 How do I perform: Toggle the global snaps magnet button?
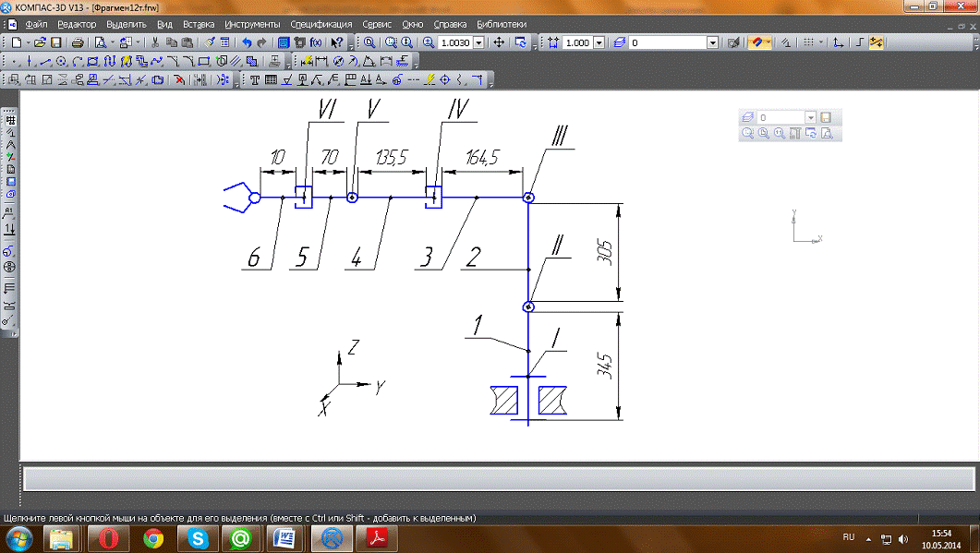(756, 42)
